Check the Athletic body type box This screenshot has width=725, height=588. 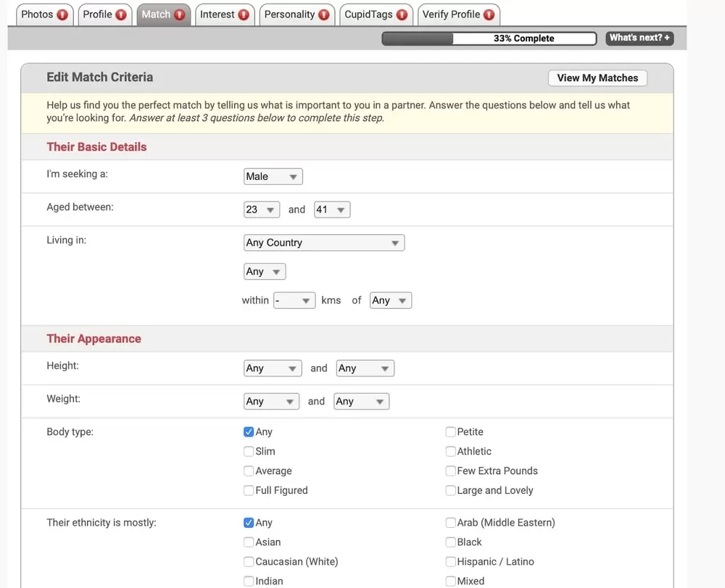[x=451, y=452]
